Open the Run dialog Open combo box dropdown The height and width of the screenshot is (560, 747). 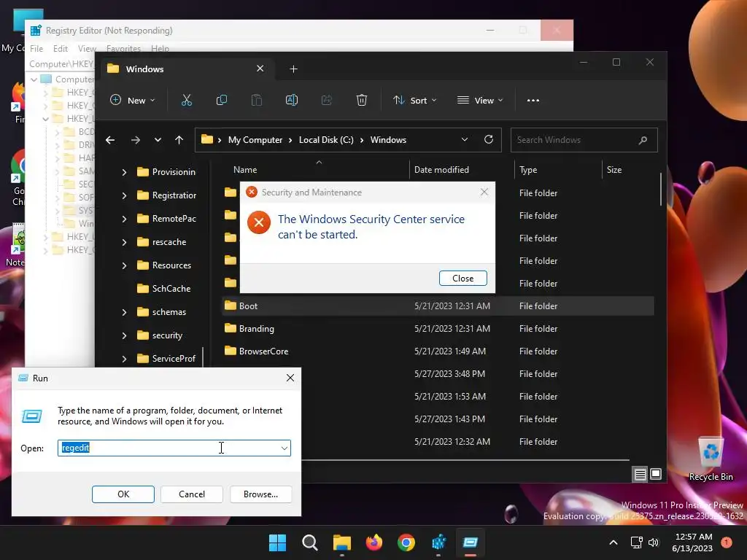pyautogui.click(x=284, y=448)
